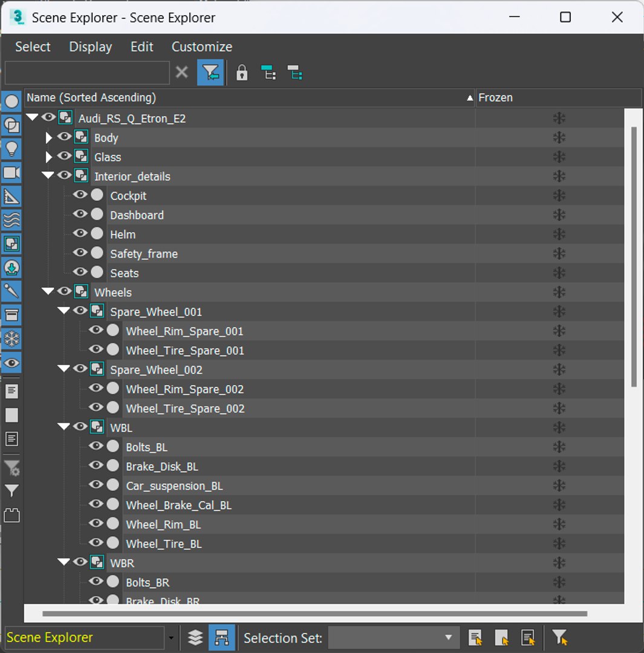This screenshot has width=644, height=653.
Task: Toggle Display Hidden Objects eye icon
Action: [11, 363]
